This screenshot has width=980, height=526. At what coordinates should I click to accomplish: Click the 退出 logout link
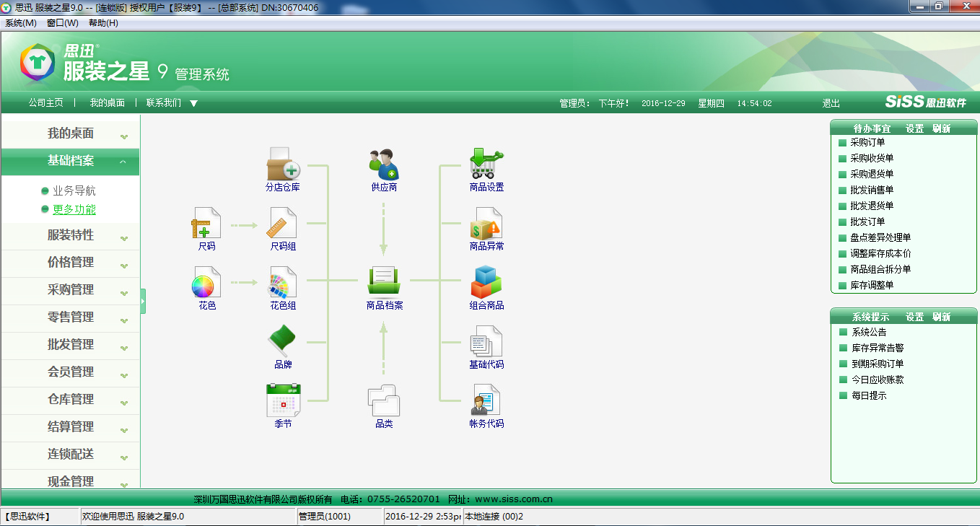(831, 104)
